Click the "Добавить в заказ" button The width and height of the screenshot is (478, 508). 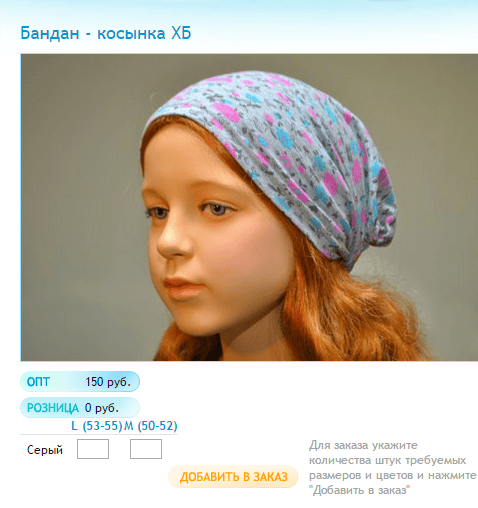[233, 477]
